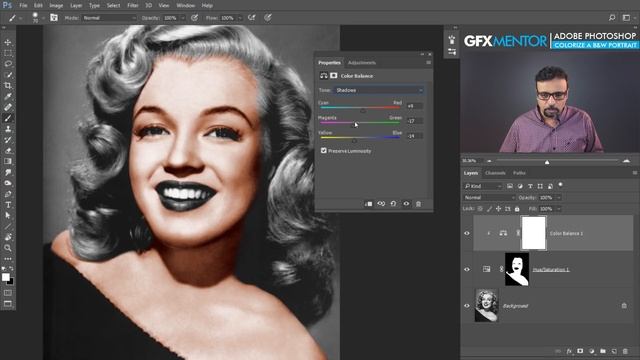Expand the Opacity dropdown in options bar
The width and height of the screenshot is (640, 360).
183,18
